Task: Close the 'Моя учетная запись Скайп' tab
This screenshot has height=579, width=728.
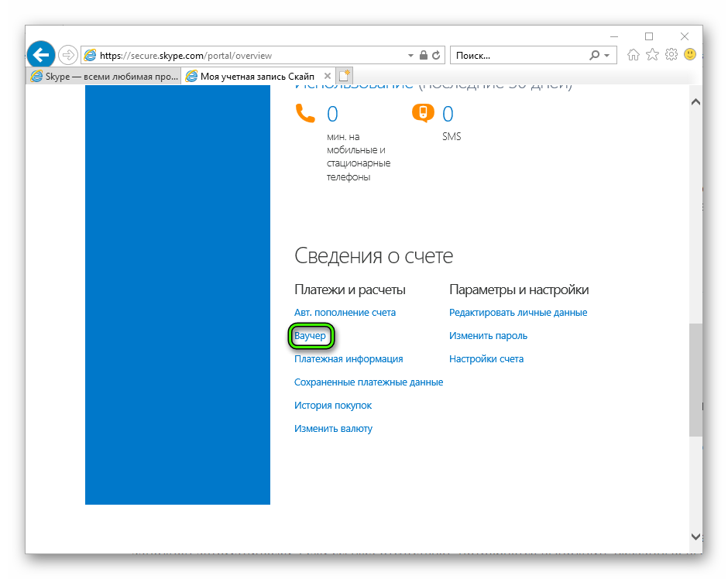Action: (328, 76)
